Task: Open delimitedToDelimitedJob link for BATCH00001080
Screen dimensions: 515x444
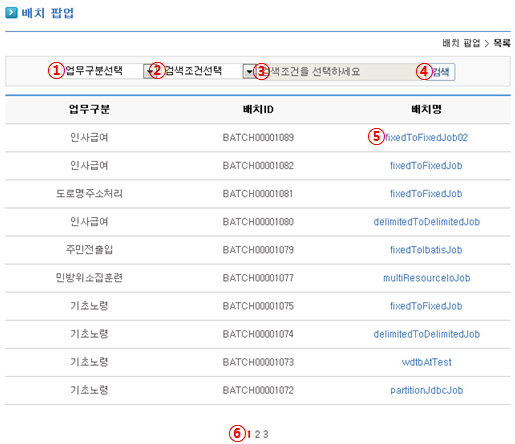Action: [426, 222]
